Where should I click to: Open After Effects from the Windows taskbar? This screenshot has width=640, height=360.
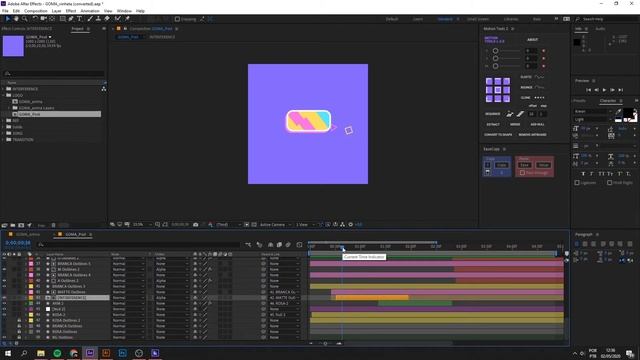[90, 353]
